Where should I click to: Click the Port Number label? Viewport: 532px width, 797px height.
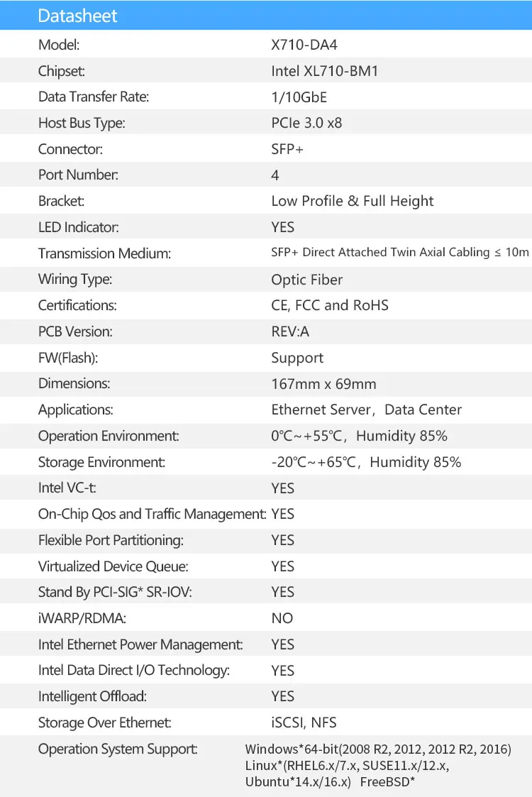78,175
